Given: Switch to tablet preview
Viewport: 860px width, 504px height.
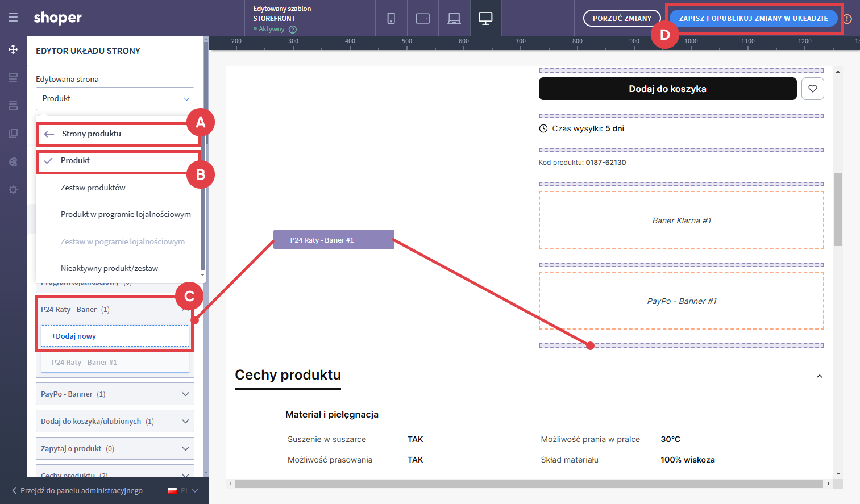Looking at the screenshot, I should 422,18.
